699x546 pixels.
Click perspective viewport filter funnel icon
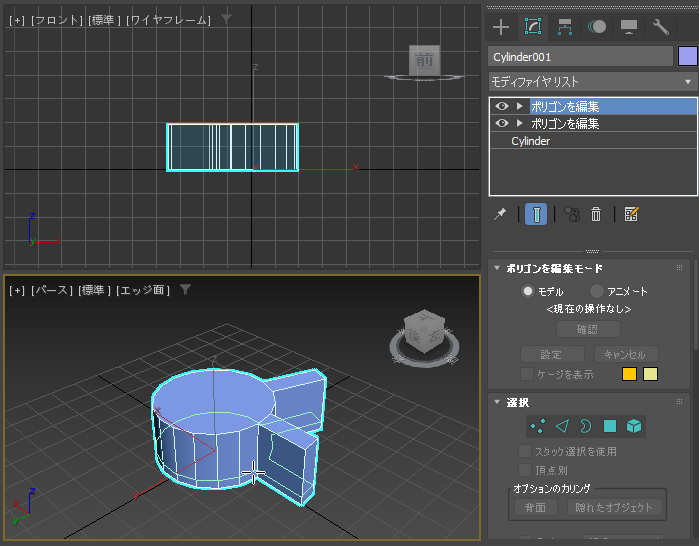[185, 289]
